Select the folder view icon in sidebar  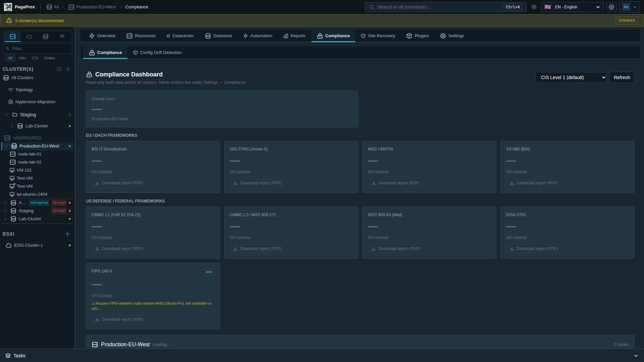click(29, 37)
